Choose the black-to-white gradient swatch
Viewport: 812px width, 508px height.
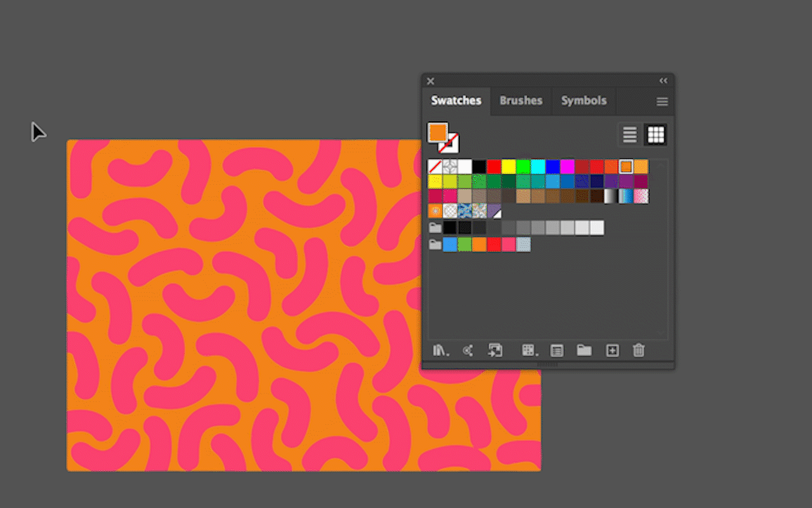pyautogui.click(x=612, y=196)
